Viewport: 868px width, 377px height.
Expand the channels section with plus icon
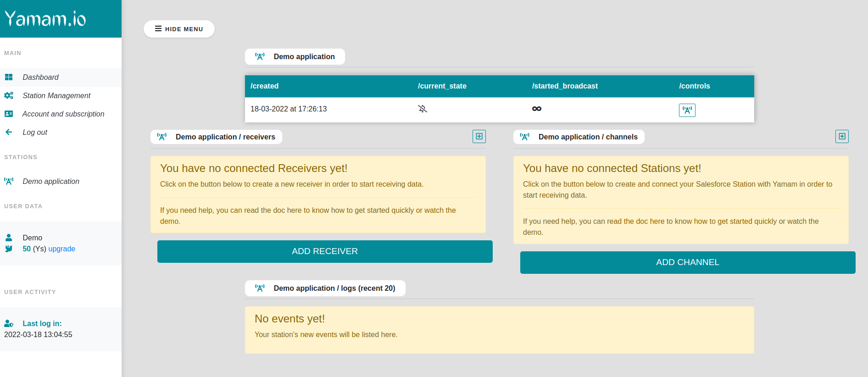[842, 136]
